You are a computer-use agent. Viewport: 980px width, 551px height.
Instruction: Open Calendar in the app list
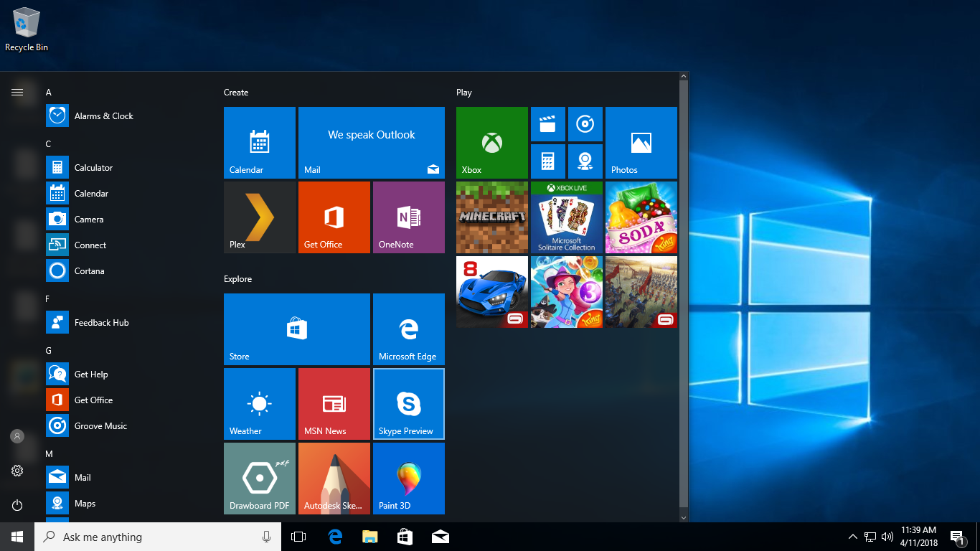(129, 193)
